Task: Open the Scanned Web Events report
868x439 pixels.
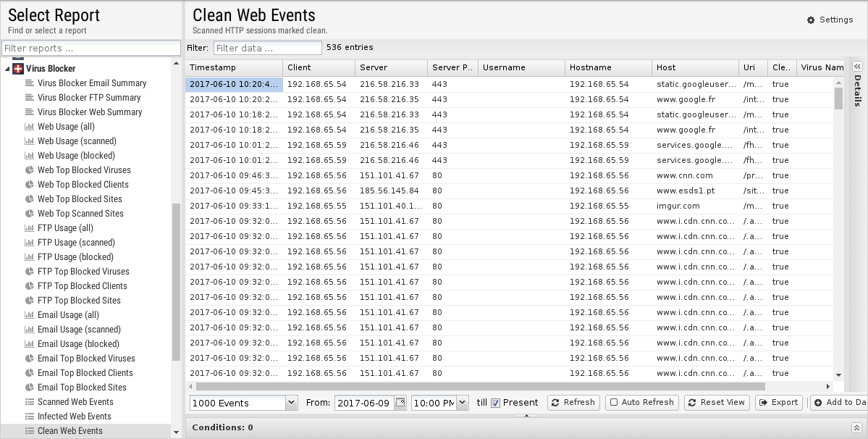Action: click(x=75, y=401)
